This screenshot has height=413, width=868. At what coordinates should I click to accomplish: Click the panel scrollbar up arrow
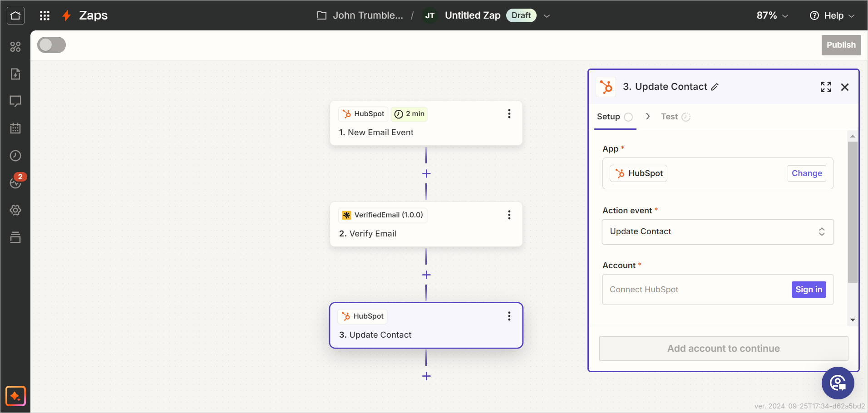click(853, 136)
